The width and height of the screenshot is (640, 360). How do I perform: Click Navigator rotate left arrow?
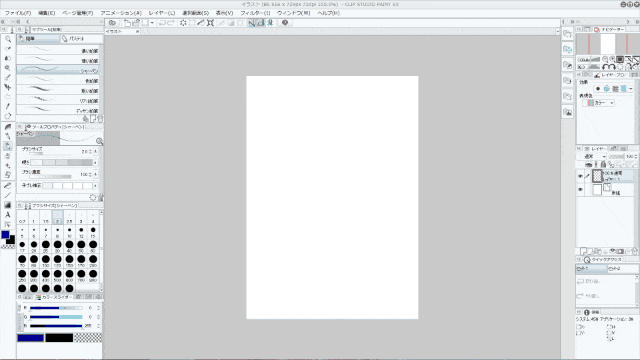605,67
